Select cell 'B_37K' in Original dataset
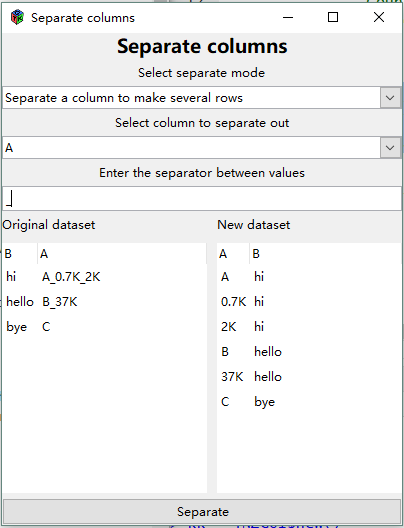404x528 pixels. (60, 302)
